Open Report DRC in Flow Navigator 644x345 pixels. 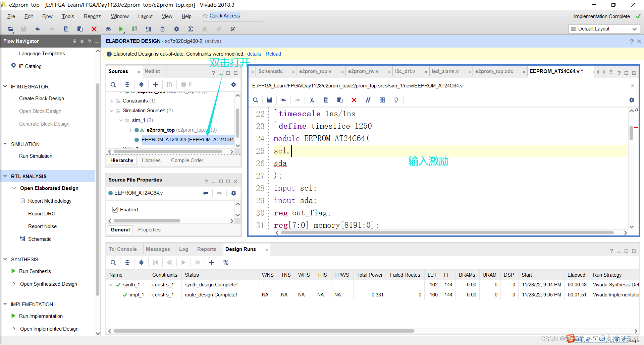coord(42,214)
